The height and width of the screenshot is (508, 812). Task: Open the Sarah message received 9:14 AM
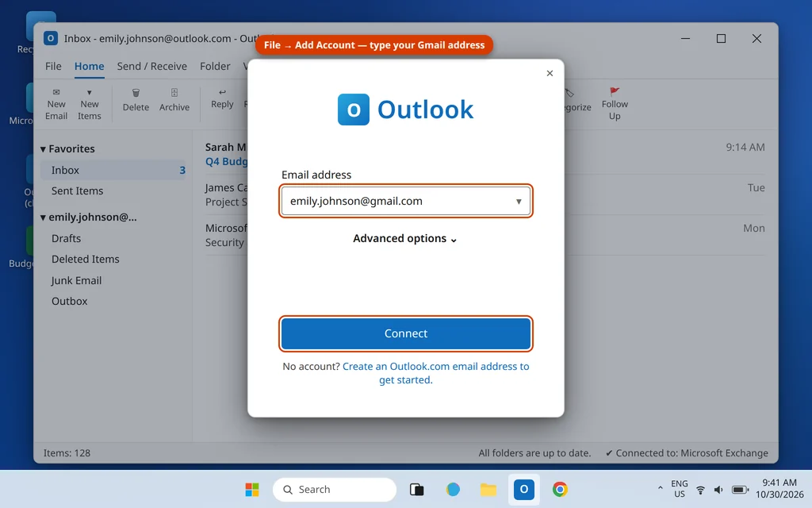pos(485,154)
